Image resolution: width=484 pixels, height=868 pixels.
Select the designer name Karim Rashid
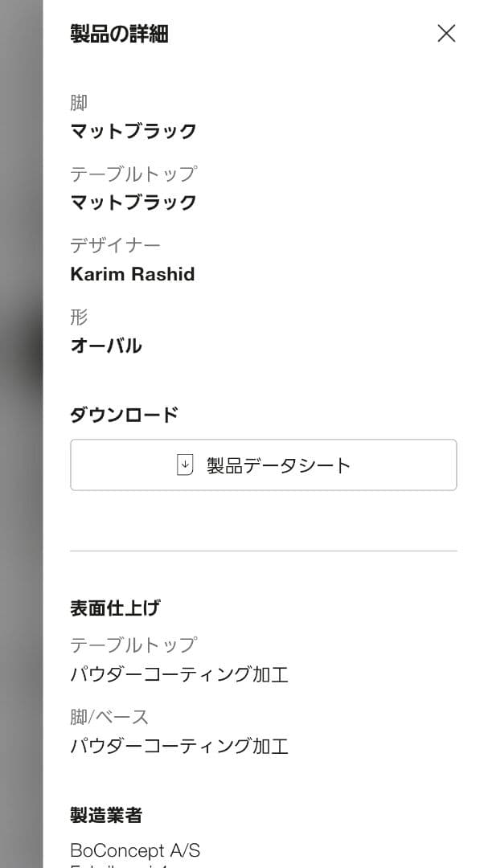133,274
